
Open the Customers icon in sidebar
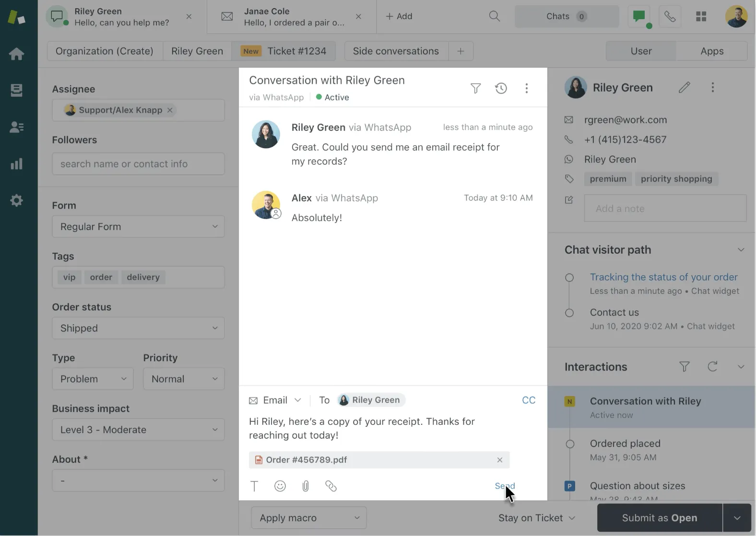(16, 127)
